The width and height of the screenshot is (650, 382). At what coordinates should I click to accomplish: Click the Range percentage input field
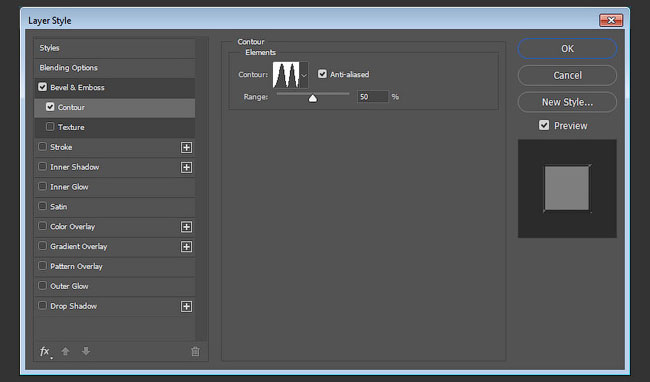coord(372,97)
